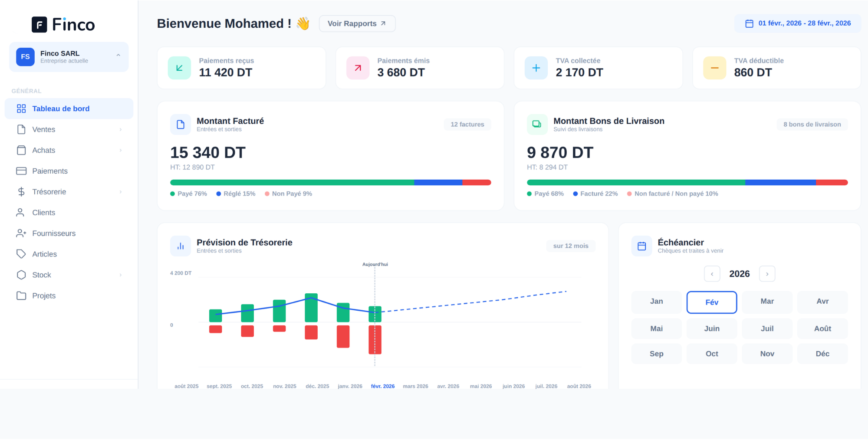Click the Paiements reçus incoming arrow icon
Viewport: 868px width, 440px height.
179,68
